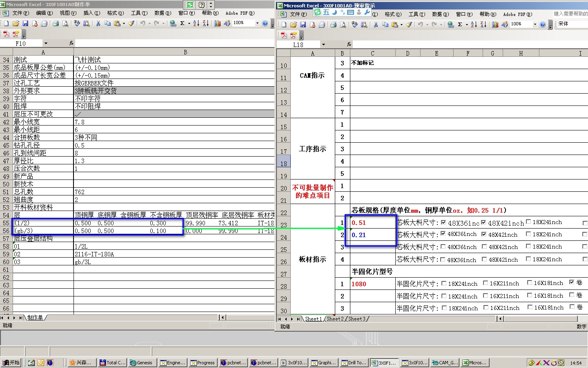Image resolution: width=588 pixels, height=368 pixels.
Task: Click Print Preview icon in left Excel window
Action: 65,23
